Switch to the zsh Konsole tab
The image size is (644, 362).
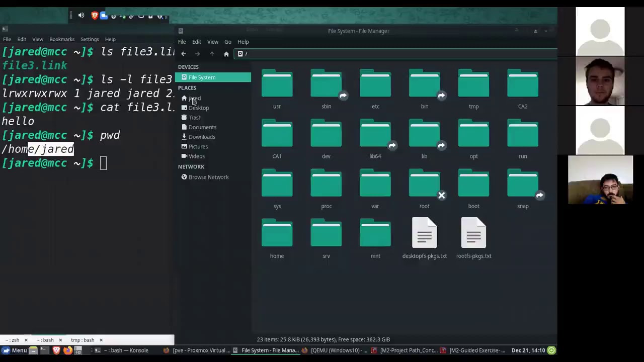click(x=12, y=340)
